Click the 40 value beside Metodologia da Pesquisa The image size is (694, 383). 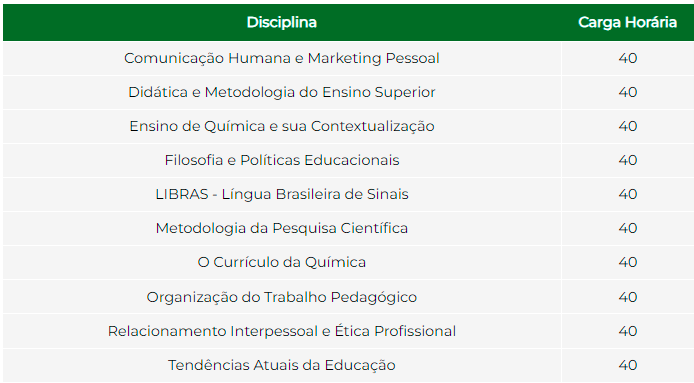click(x=628, y=228)
